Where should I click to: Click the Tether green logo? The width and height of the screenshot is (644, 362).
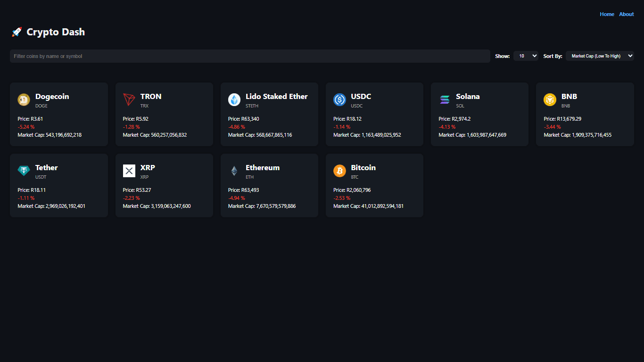pos(24,171)
